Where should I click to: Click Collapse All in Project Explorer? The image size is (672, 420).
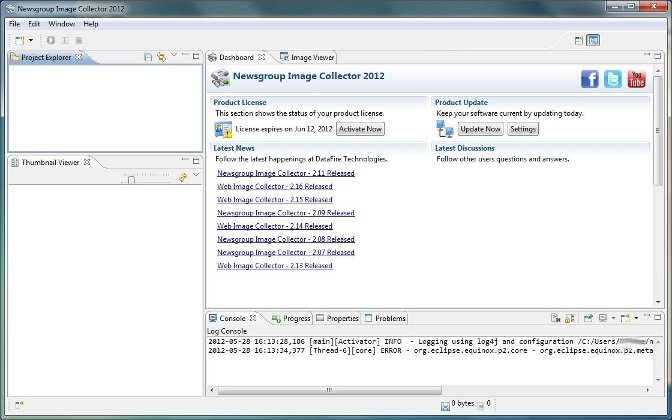click(148, 57)
